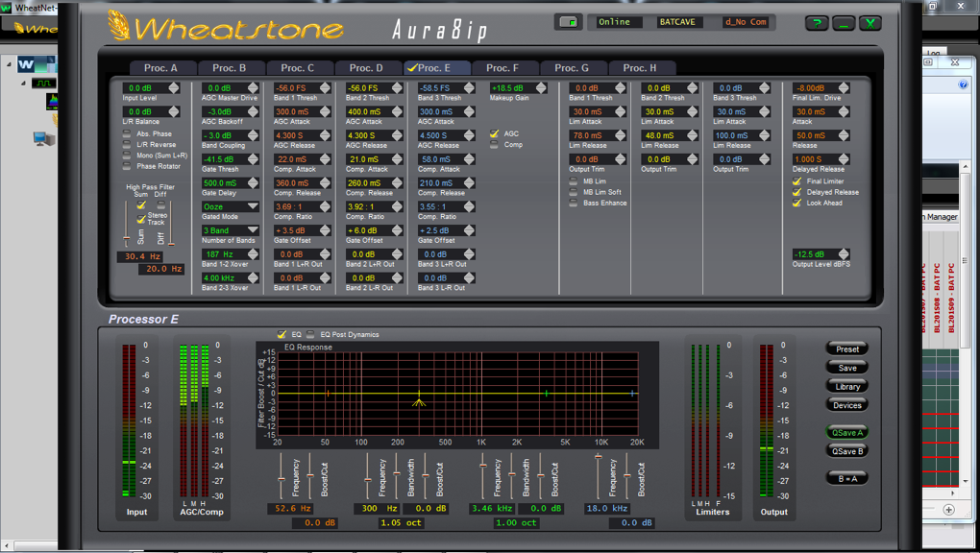Image resolution: width=980 pixels, height=553 pixels.
Task: Select the blue W icon in WheatNet tree
Action: point(26,63)
